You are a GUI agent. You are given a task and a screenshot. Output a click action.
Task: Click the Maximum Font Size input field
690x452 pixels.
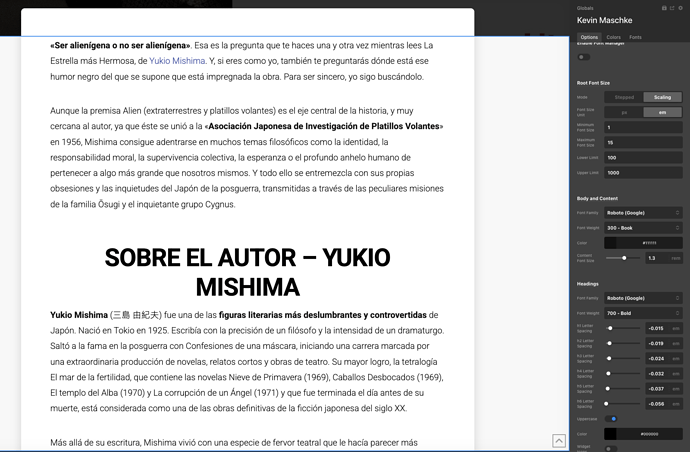[x=644, y=142]
